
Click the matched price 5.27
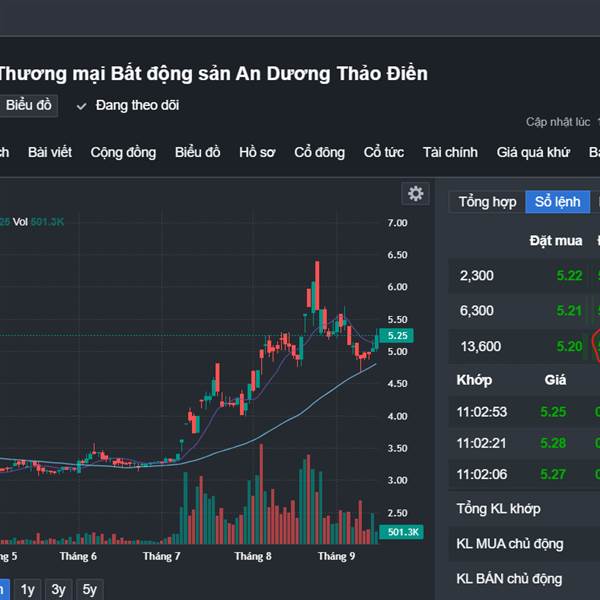tap(553, 474)
